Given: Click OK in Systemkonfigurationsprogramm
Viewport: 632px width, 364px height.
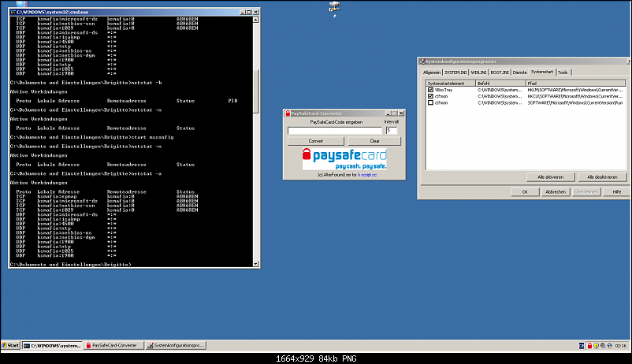Looking at the screenshot, I should coord(525,192).
